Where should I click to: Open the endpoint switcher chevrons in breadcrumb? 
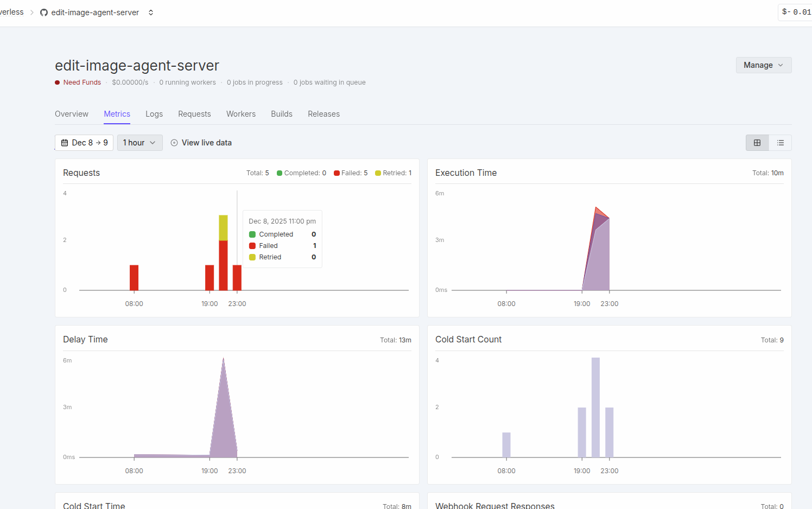[x=151, y=12]
